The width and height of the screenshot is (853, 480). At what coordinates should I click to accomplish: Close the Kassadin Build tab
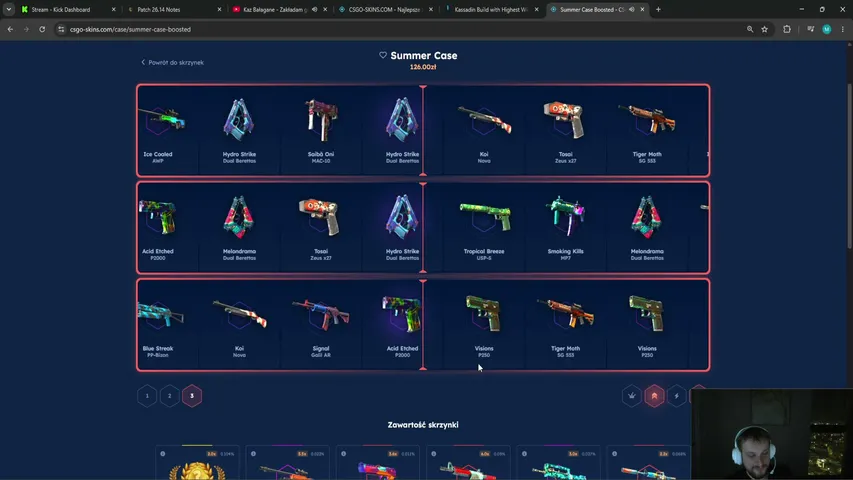pyautogui.click(x=536, y=9)
